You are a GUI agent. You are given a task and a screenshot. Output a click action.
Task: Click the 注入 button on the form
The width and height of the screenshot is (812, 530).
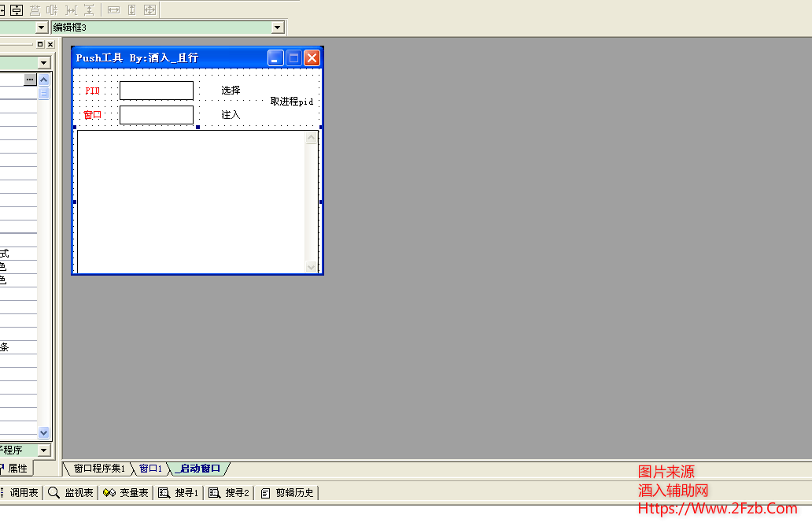click(230, 114)
